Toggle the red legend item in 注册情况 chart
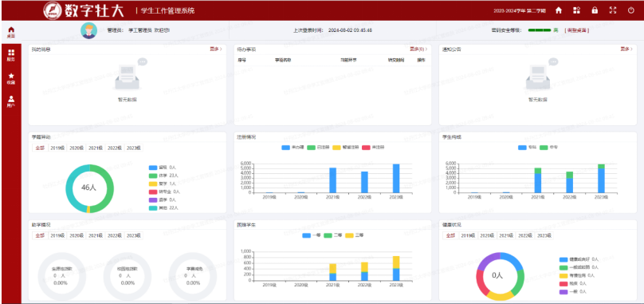The image size is (644, 304). tap(371, 148)
